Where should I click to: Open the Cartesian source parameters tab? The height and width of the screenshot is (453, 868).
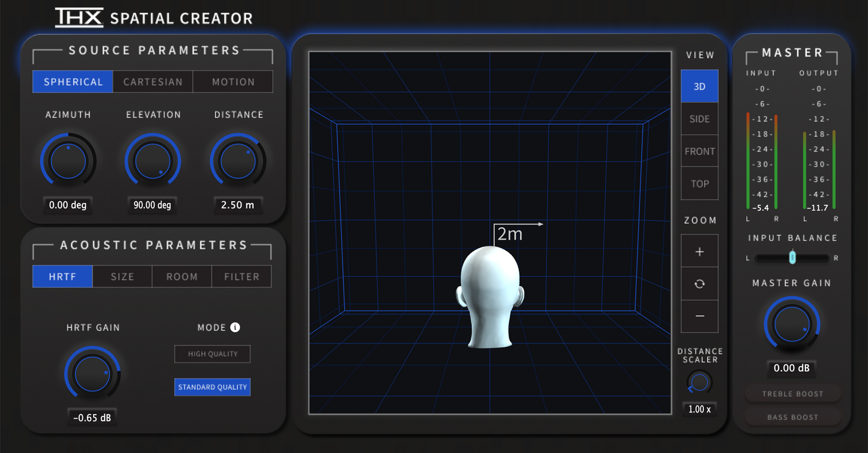pos(152,81)
